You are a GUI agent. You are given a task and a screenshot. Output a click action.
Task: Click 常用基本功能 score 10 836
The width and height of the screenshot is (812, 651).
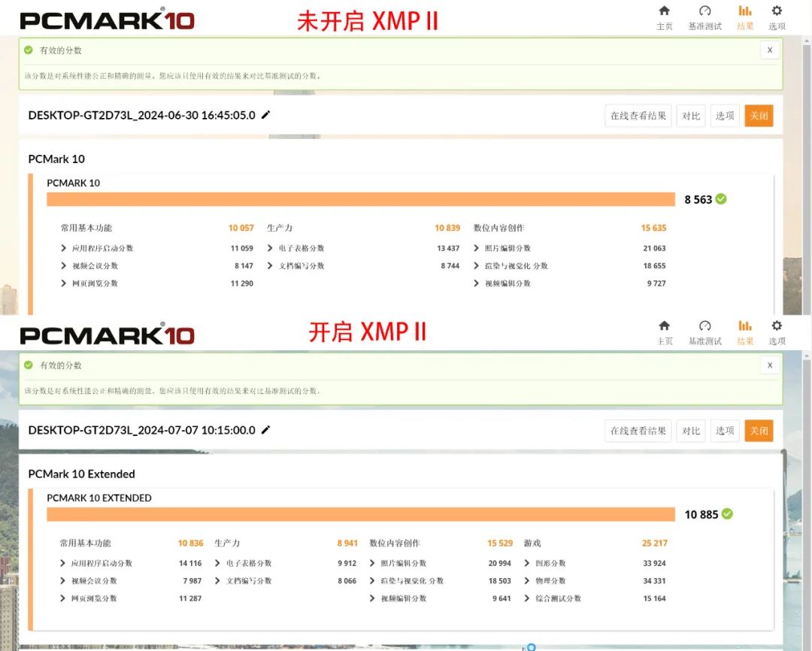click(x=190, y=543)
